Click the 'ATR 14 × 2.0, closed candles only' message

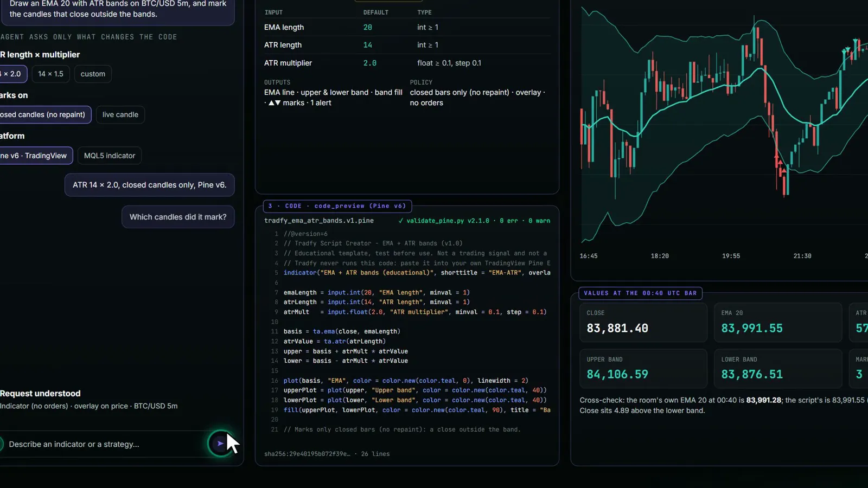coord(150,185)
